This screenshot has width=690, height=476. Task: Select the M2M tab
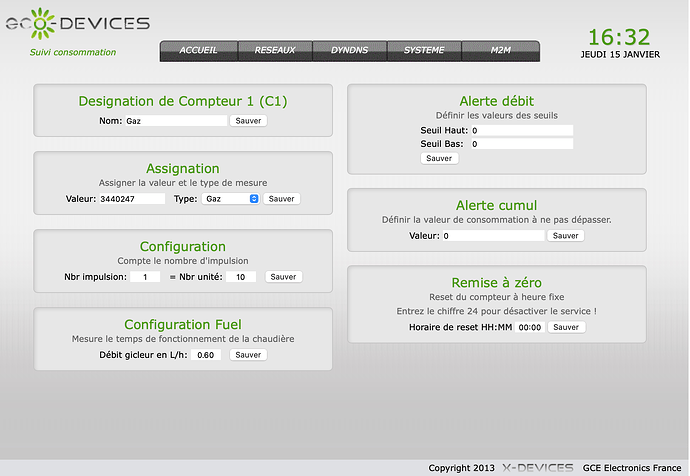click(x=502, y=50)
